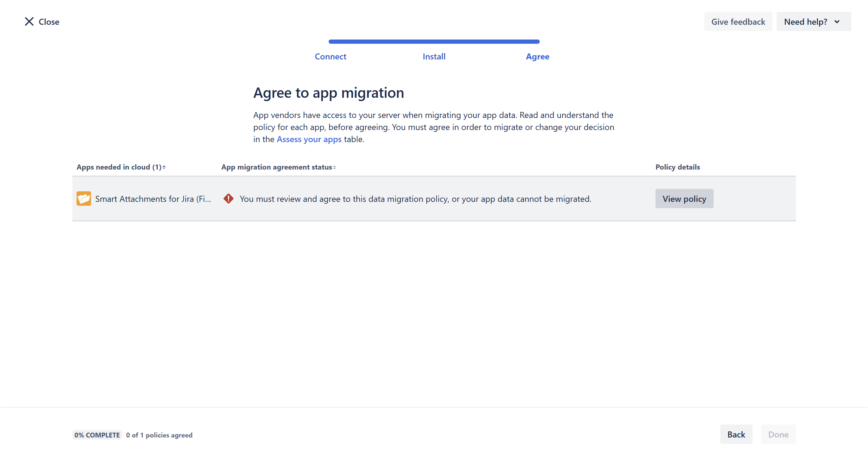
Task: Sort by Apps needed in cloud arrows
Action: 164,167
